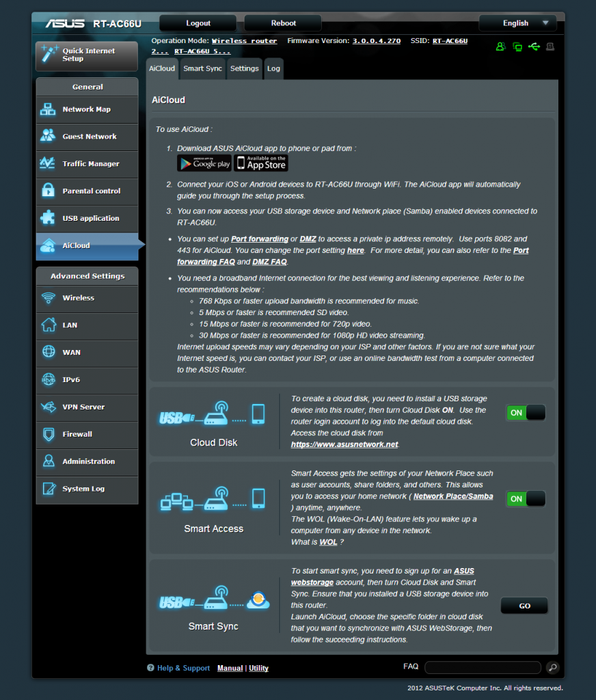Image resolution: width=596 pixels, height=700 pixels.
Task: Open Quick Internet Setup wizard icon
Action: click(x=49, y=55)
